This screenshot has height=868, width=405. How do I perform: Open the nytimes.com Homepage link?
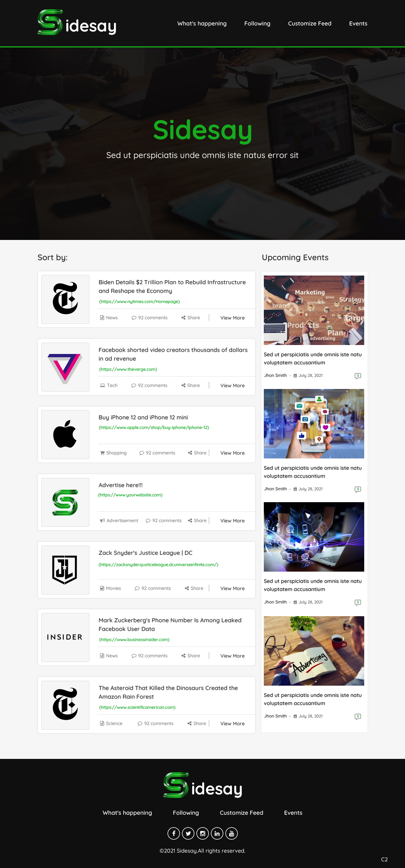(139, 302)
